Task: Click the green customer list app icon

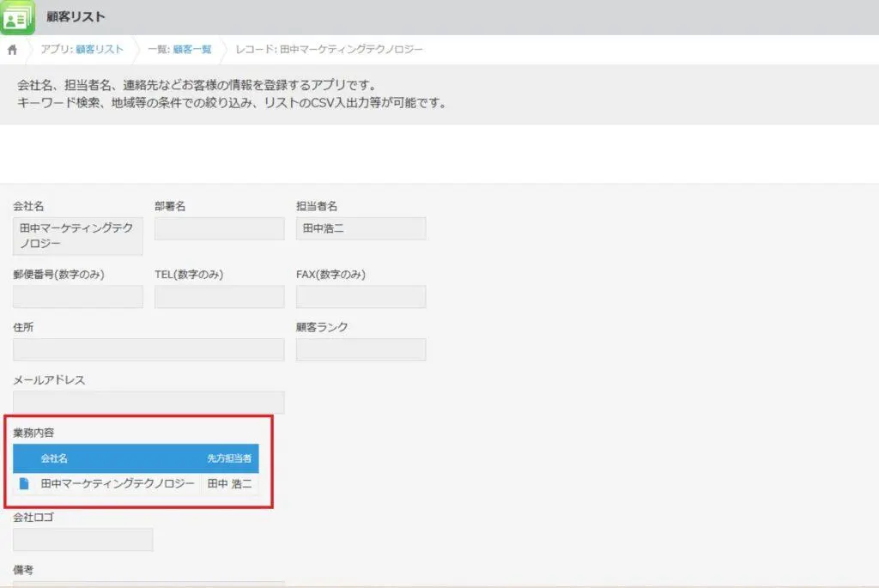Action: (x=18, y=17)
